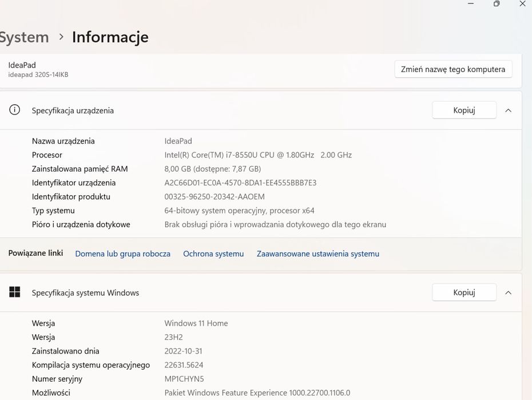Copy Windows specification with Kopiuj
Screen dimensions: 532x400
pyautogui.click(x=464, y=292)
